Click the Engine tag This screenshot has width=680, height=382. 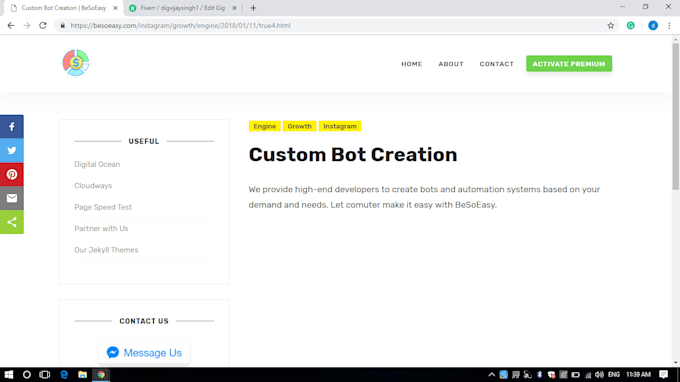pyautogui.click(x=265, y=126)
